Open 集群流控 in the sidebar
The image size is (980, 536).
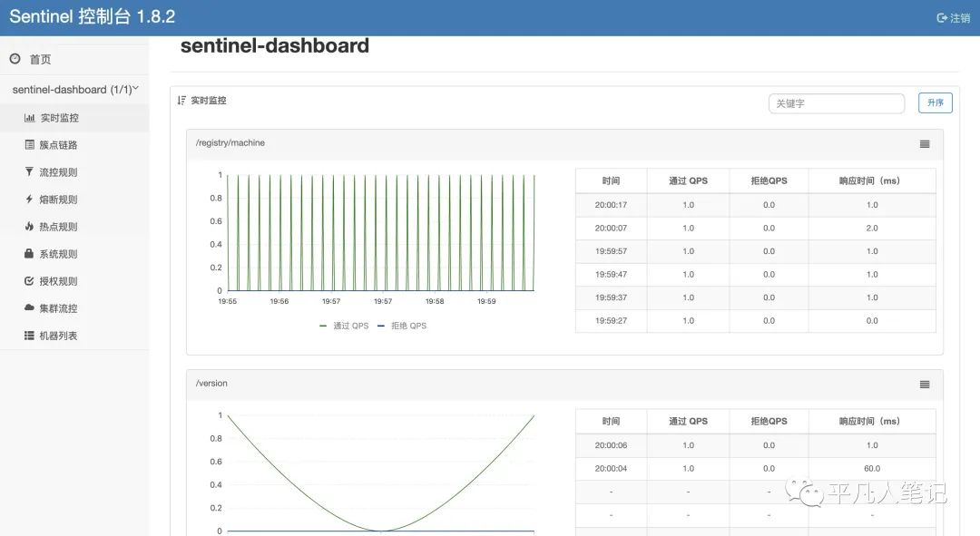point(74,308)
